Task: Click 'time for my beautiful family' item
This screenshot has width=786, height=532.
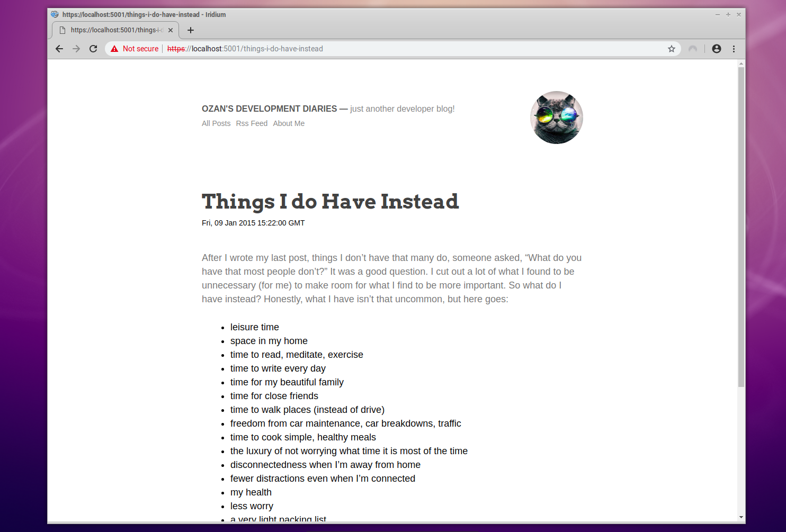Action: (287, 382)
